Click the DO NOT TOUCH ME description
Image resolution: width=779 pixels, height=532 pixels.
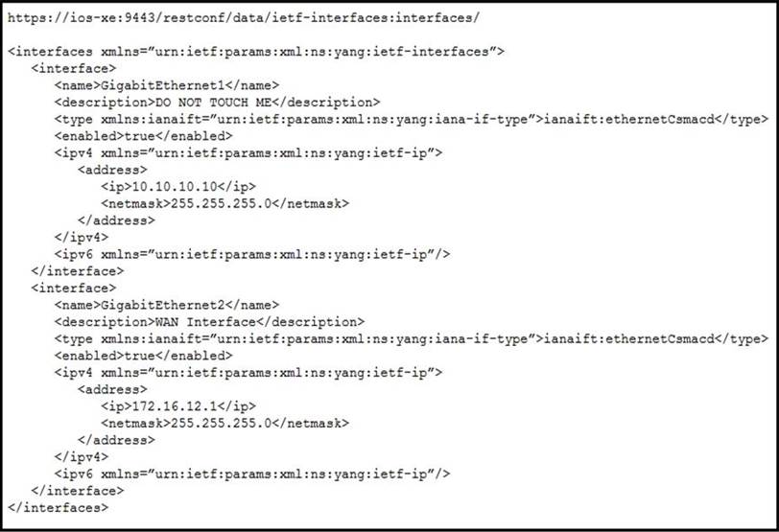(217, 103)
